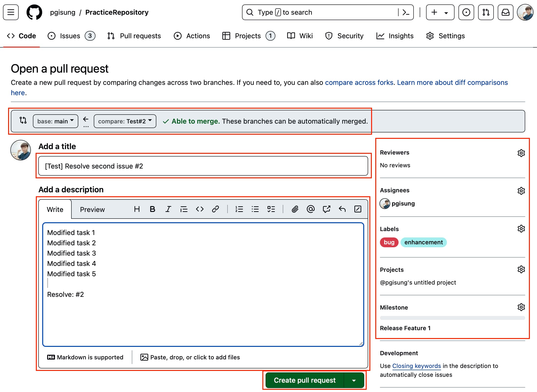The width and height of the screenshot is (537, 392).
Task: Expand the create-new dropdown caret in header
Action: tap(446, 13)
